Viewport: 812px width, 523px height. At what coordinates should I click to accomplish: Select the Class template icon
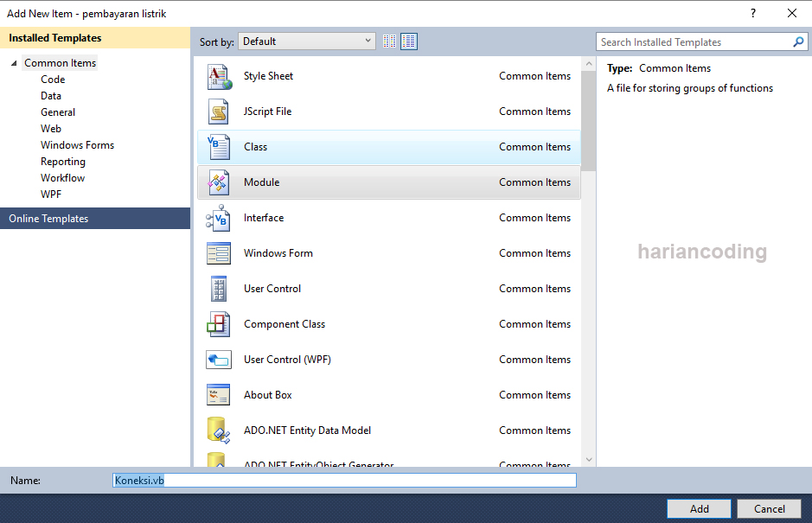click(x=219, y=147)
